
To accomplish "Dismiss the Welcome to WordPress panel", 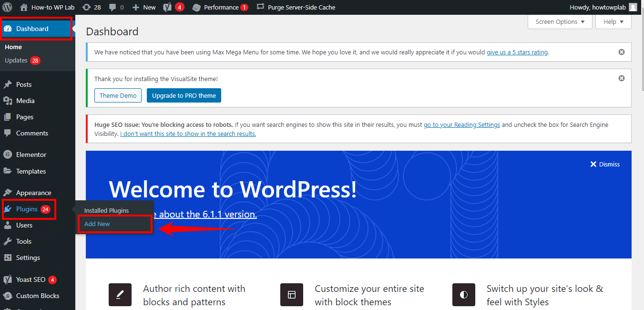I will pyautogui.click(x=605, y=164).
